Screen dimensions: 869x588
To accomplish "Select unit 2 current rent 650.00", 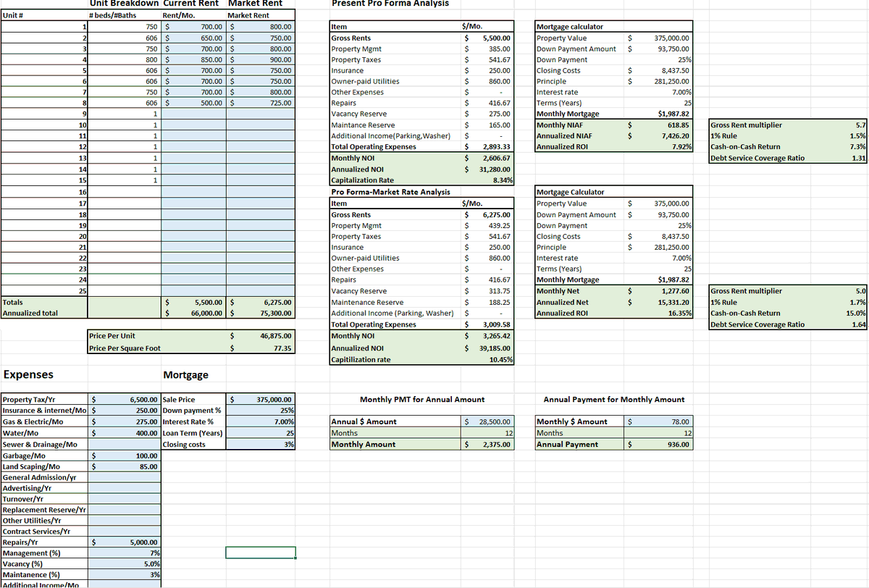I will pyautogui.click(x=193, y=38).
